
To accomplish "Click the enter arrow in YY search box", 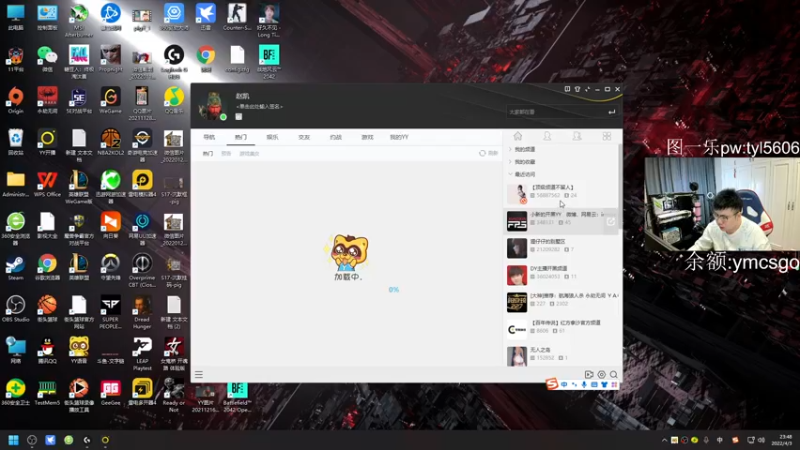I will click(611, 112).
